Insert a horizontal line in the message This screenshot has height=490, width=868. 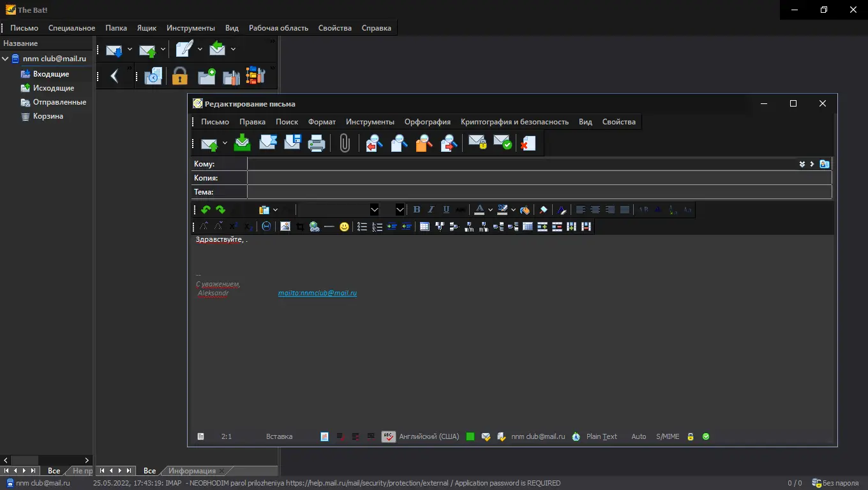[329, 226]
